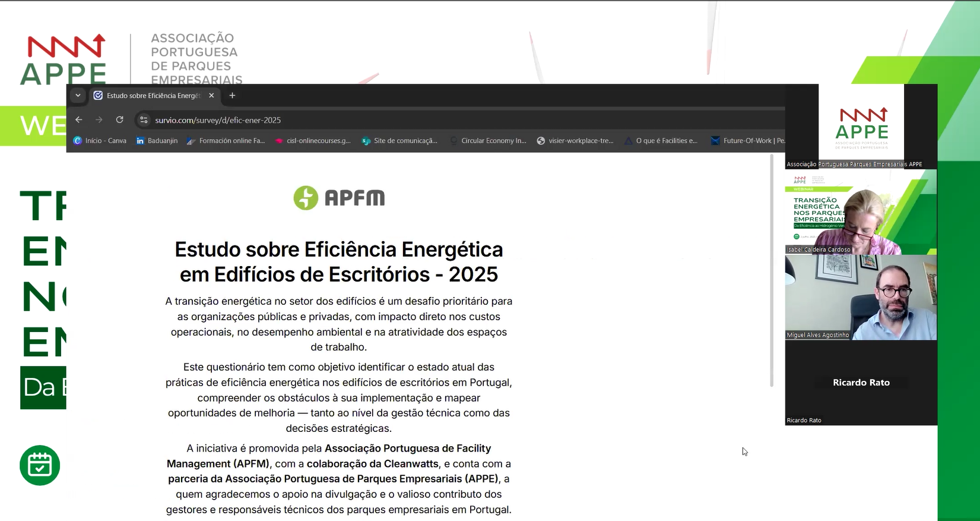Click the browser back arrow
This screenshot has width=980, height=521.
pyautogui.click(x=79, y=120)
